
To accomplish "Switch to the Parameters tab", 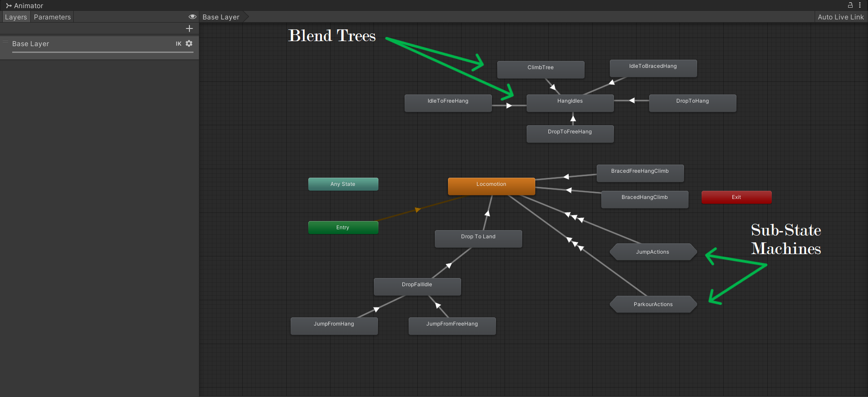I will 52,17.
